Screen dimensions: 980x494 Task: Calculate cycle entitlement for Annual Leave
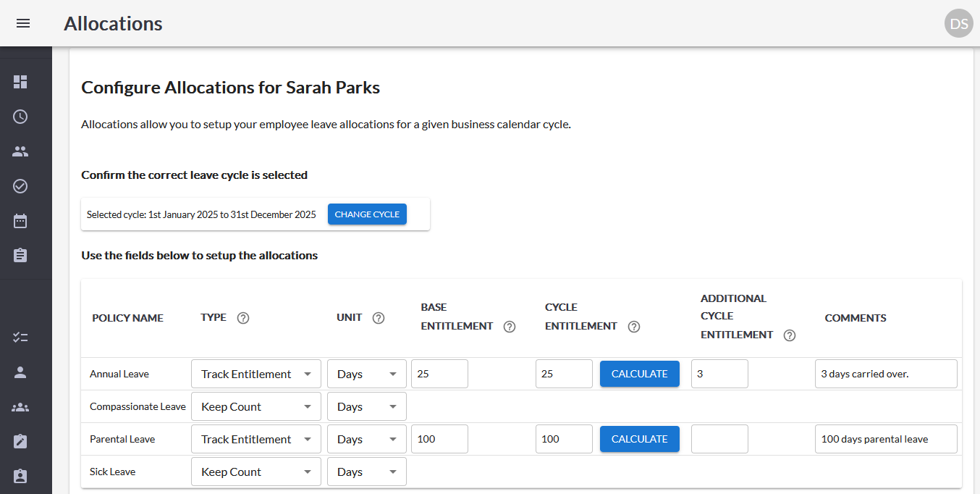[639, 373]
